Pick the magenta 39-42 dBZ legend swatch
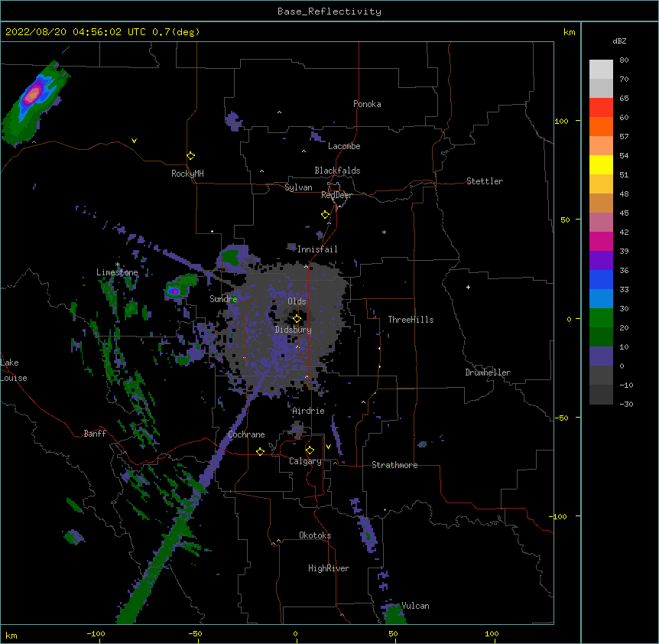659x644 pixels. click(x=601, y=241)
